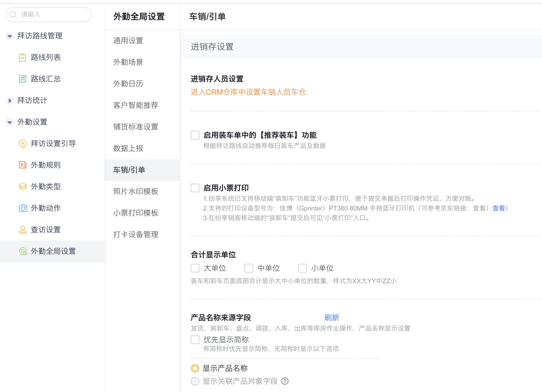The height and width of the screenshot is (392, 542).
Task: Click 进入CRM仓库中设置车销人员车仓 link
Action: [x=248, y=92]
